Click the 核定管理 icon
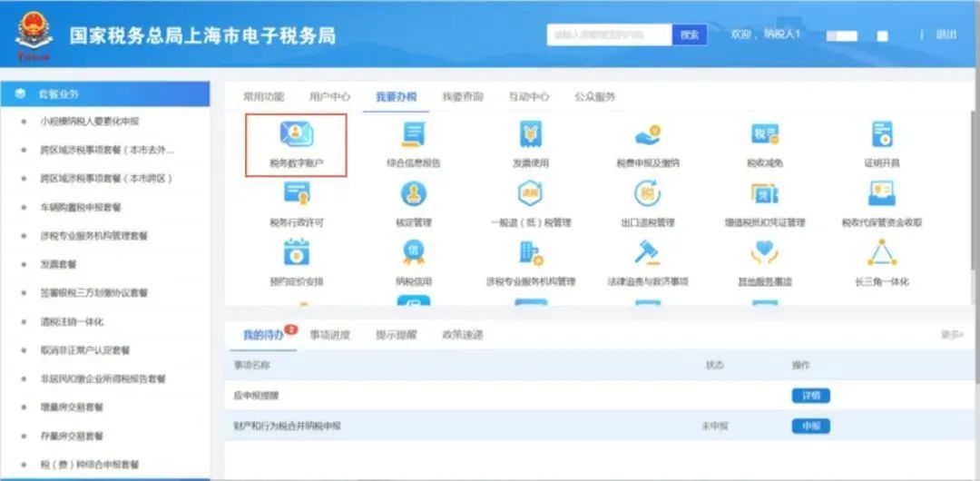This screenshot has height=481, width=980. coord(413,195)
